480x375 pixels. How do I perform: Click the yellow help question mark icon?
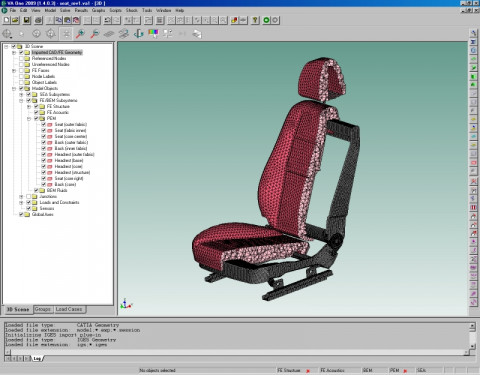(x=255, y=20)
